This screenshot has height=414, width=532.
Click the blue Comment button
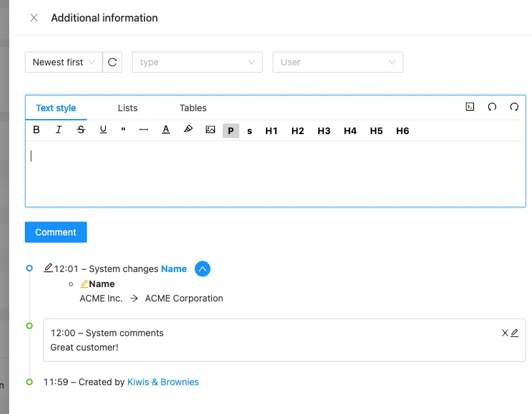(x=56, y=232)
